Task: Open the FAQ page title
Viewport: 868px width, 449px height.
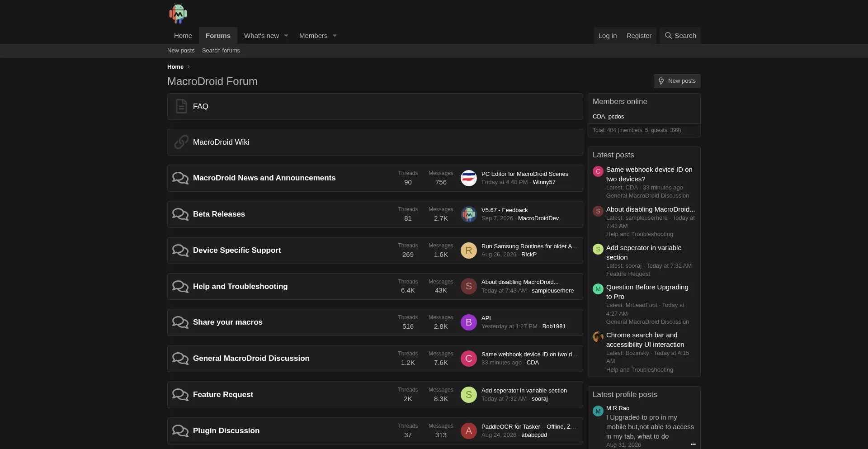Action: coord(201,107)
